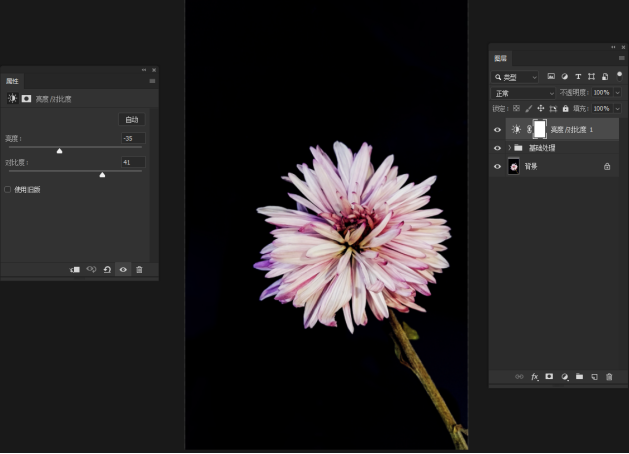629x454 pixels.
Task: Select the 属性 panel tab
Action: point(12,81)
